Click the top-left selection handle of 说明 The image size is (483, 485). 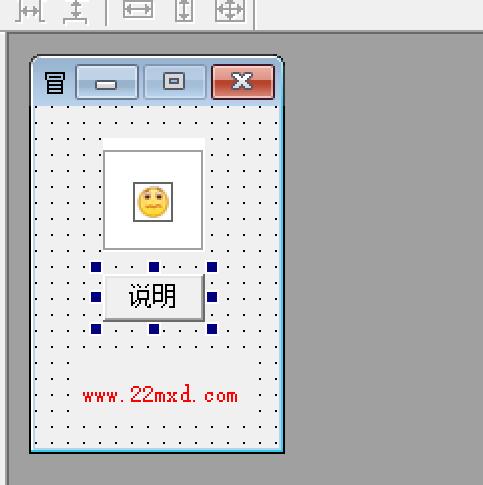pyautogui.click(x=96, y=267)
